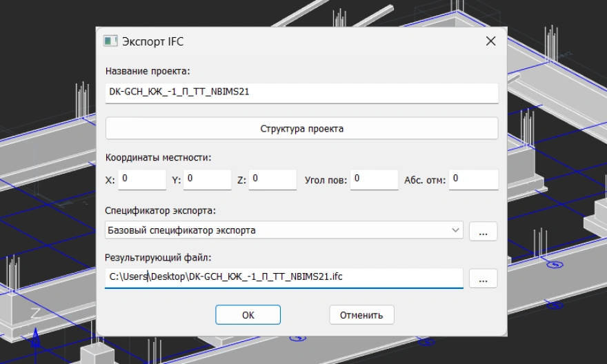Image resolution: width=607 pixels, height=364 pixels.
Task: Focus the Абс. отм. field
Action: click(473, 179)
